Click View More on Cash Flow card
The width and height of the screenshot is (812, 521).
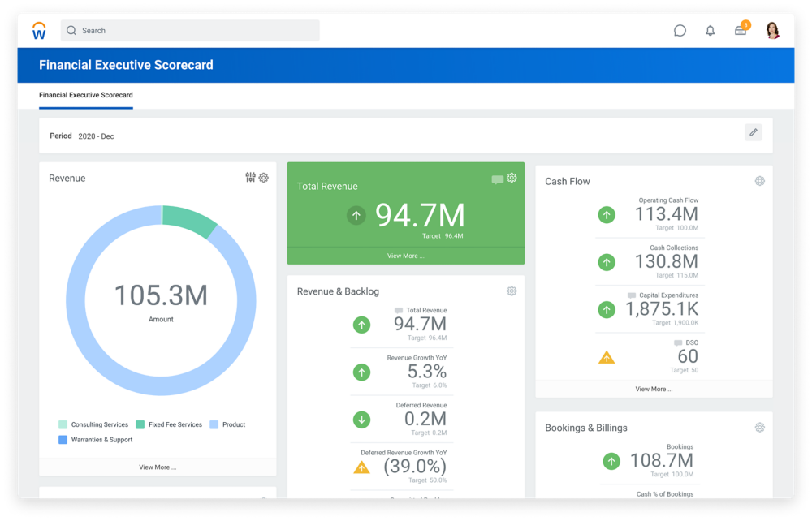pyautogui.click(x=654, y=389)
